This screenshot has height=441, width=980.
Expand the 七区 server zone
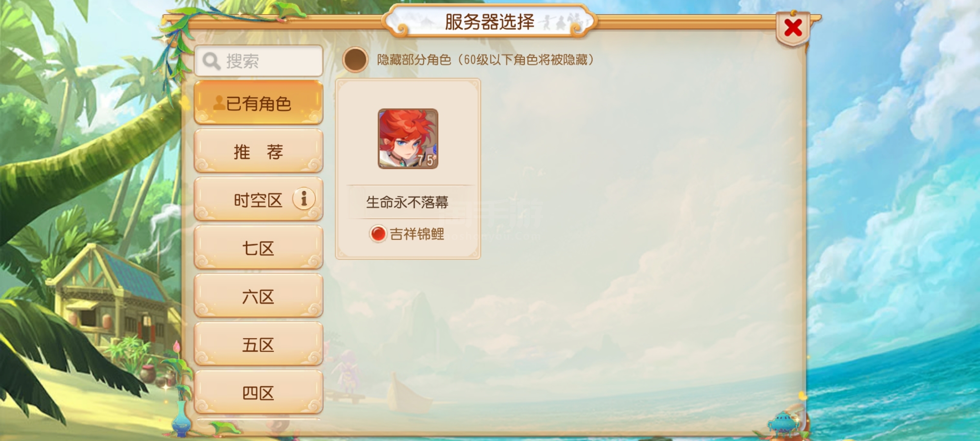click(x=258, y=247)
